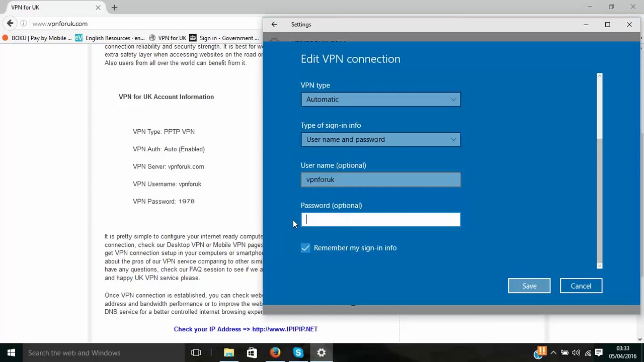The height and width of the screenshot is (362, 644).
Task: Open the Windows Start menu
Action: point(11,353)
